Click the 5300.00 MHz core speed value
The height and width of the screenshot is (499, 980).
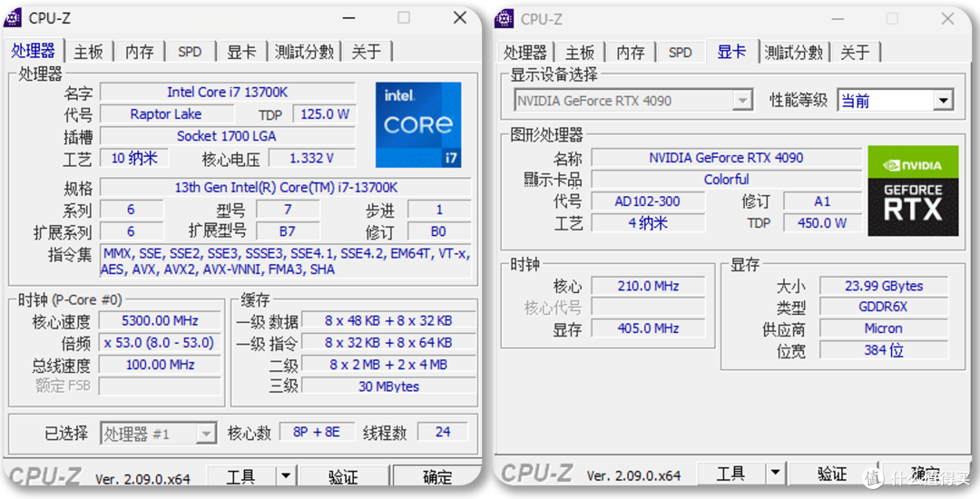pyautogui.click(x=160, y=321)
